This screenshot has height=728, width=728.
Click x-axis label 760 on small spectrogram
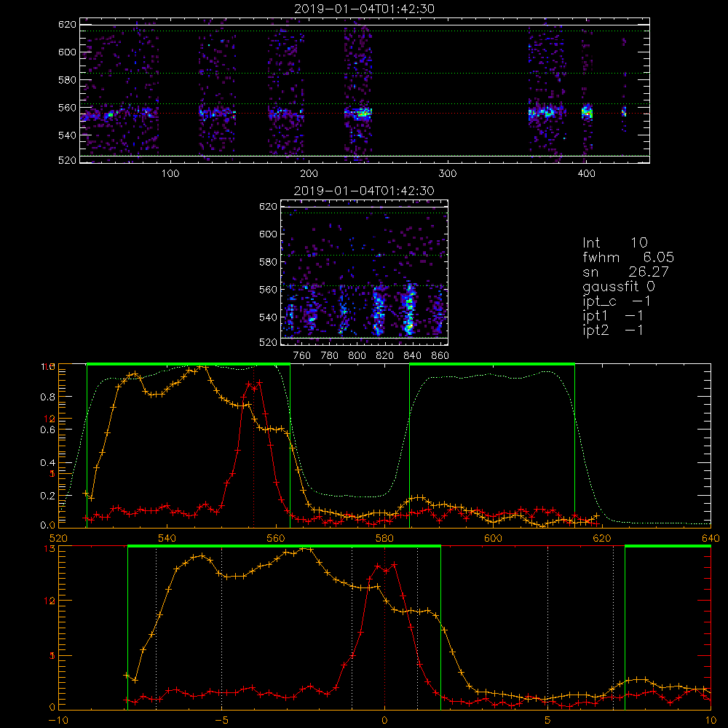[x=302, y=356]
